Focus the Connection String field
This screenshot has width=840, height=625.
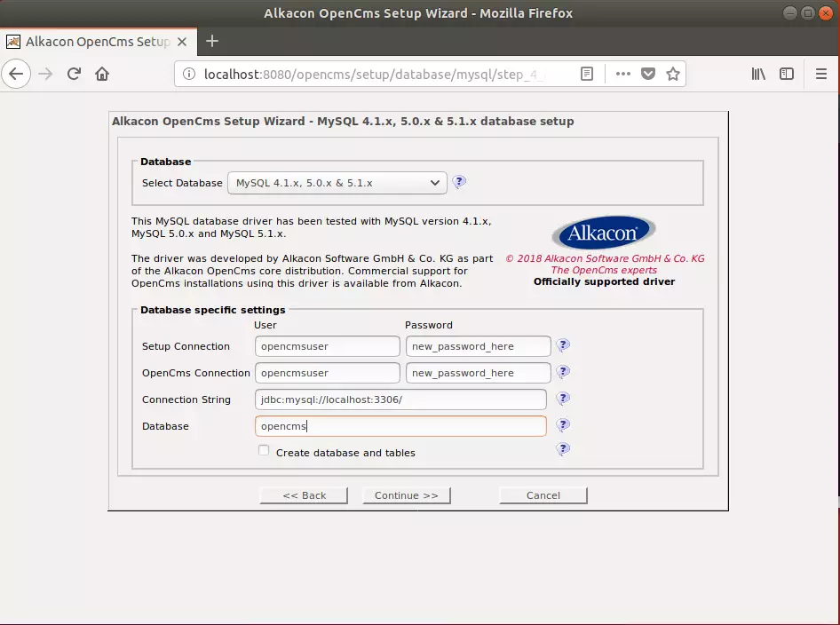400,400
